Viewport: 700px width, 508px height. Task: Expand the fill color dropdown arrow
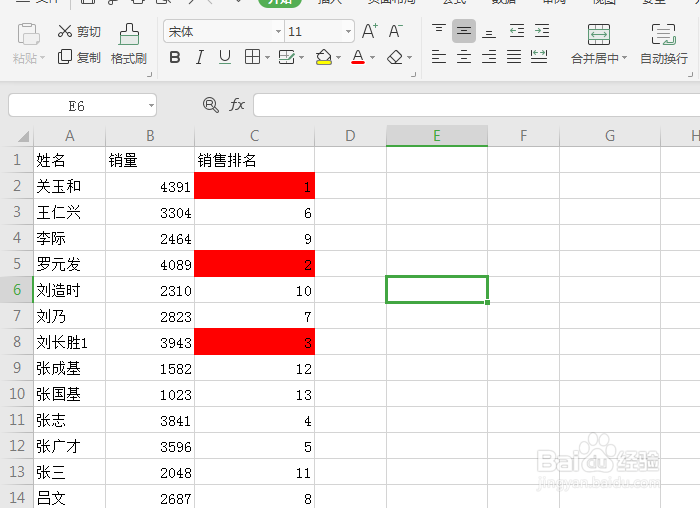(338, 58)
